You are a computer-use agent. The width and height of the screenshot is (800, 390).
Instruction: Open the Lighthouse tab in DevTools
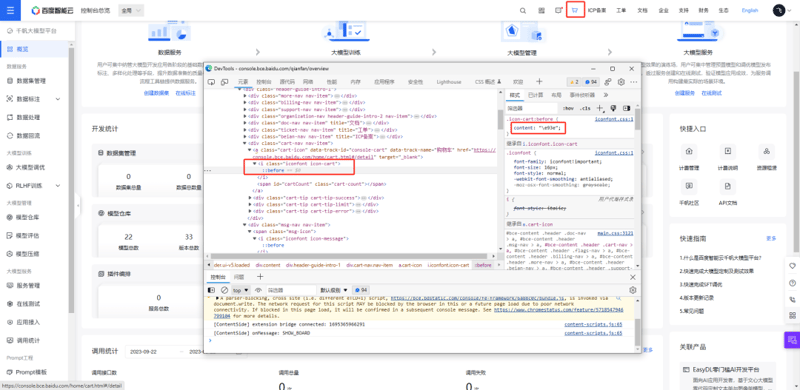coord(448,82)
